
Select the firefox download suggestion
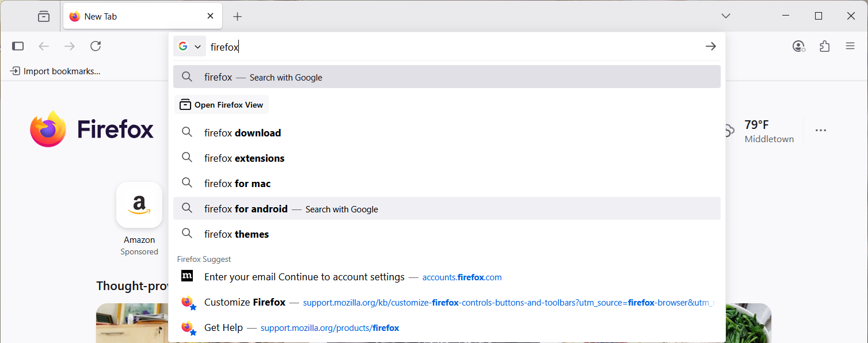click(242, 132)
